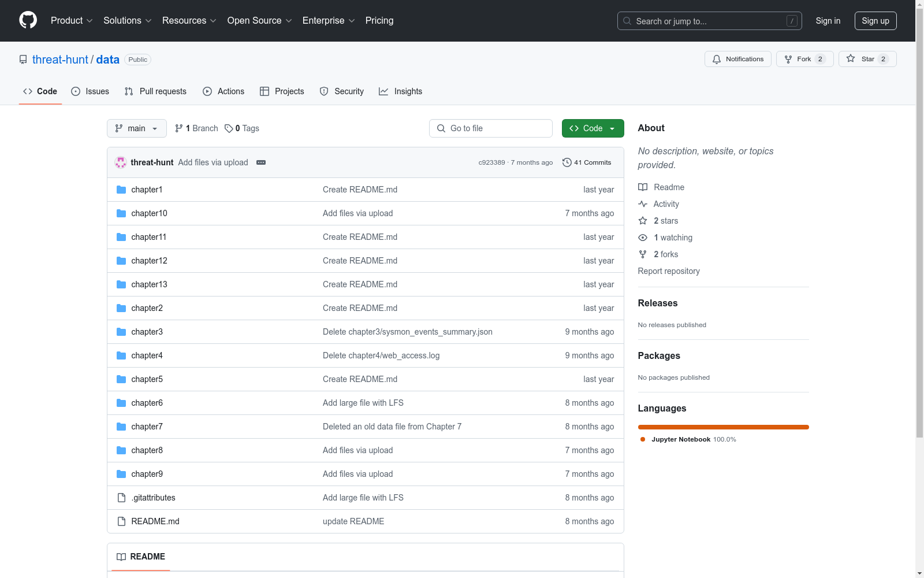Open the Packages heading link
Screen dimensions: 924x578
[659, 355]
